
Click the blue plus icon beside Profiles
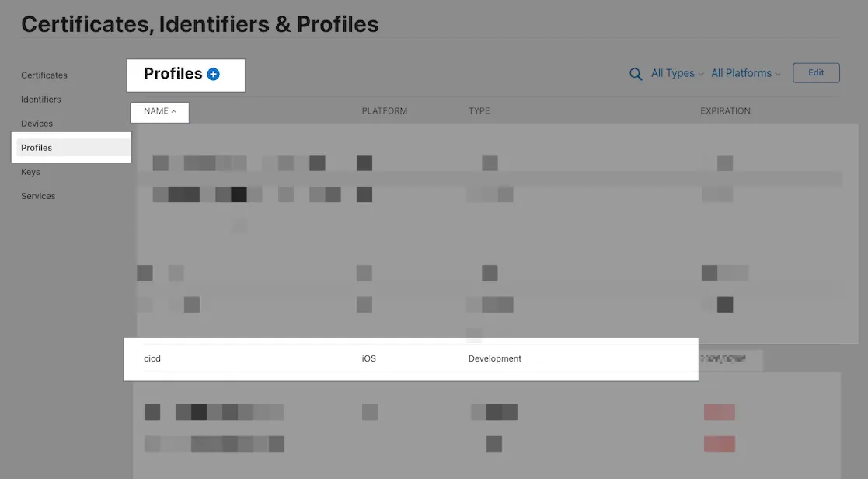214,74
